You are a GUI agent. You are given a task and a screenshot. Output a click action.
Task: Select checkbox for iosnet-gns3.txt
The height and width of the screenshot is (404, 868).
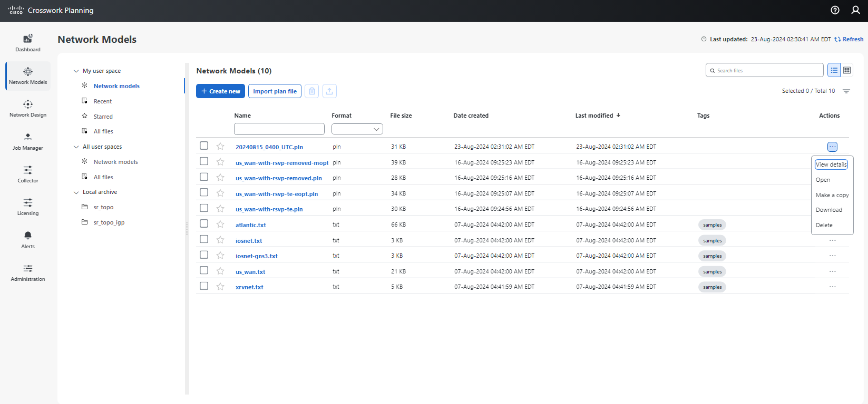click(204, 254)
